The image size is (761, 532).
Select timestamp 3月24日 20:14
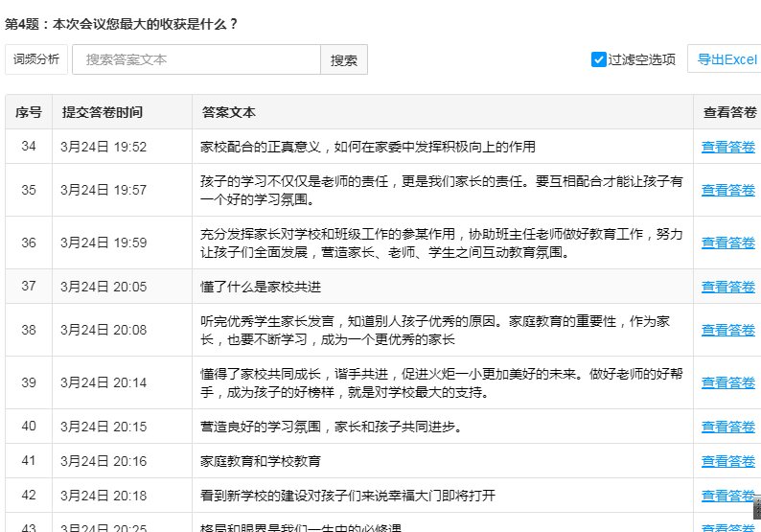point(104,382)
